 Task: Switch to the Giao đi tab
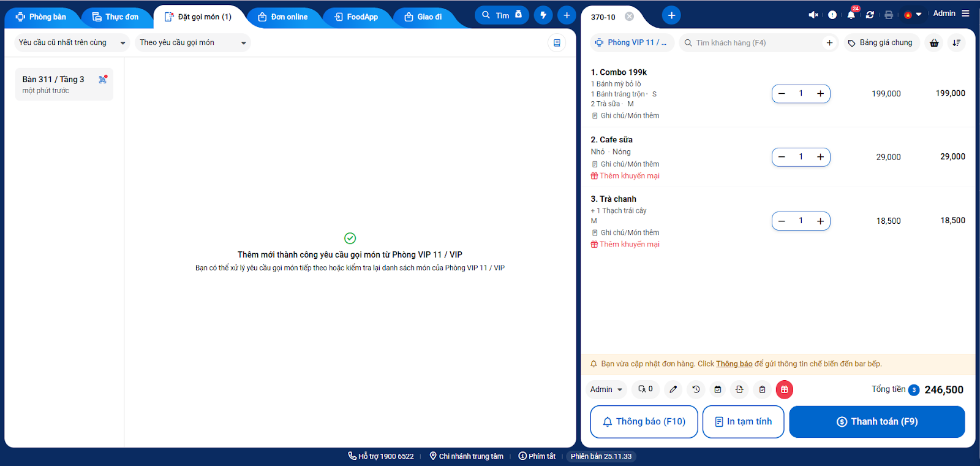point(423,17)
